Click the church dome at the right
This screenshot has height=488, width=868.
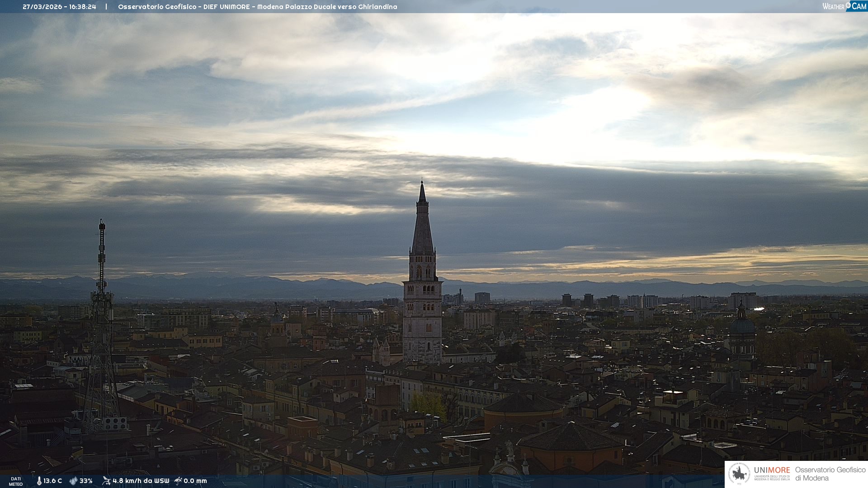[742, 325]
